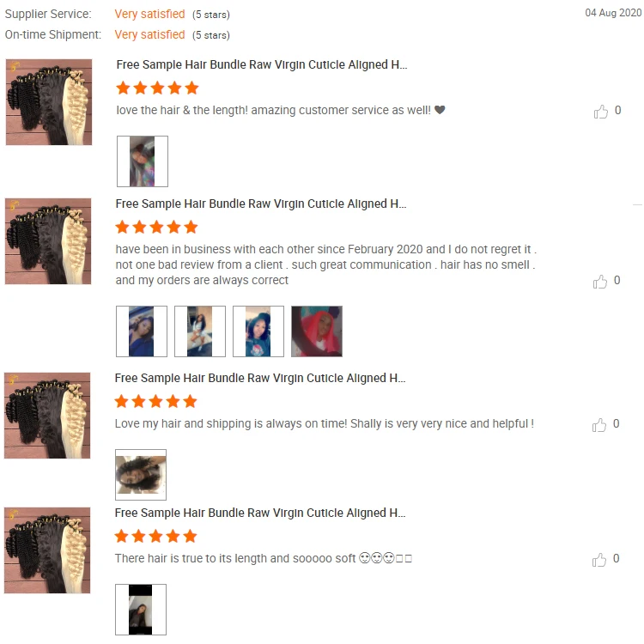Open second review's hair bundle product image
Image resolution: width=644 pixels, height=644 pixels.
(48, 241)
